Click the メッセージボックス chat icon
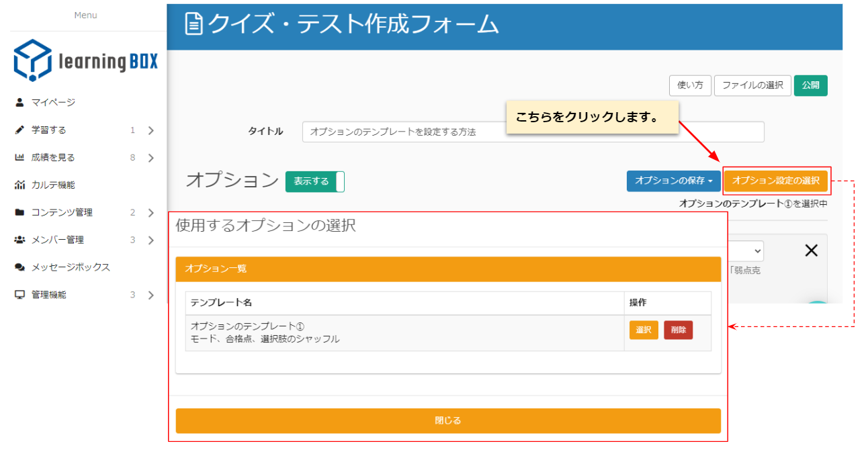This screenshot has width=868, height=454. point(19,267)
